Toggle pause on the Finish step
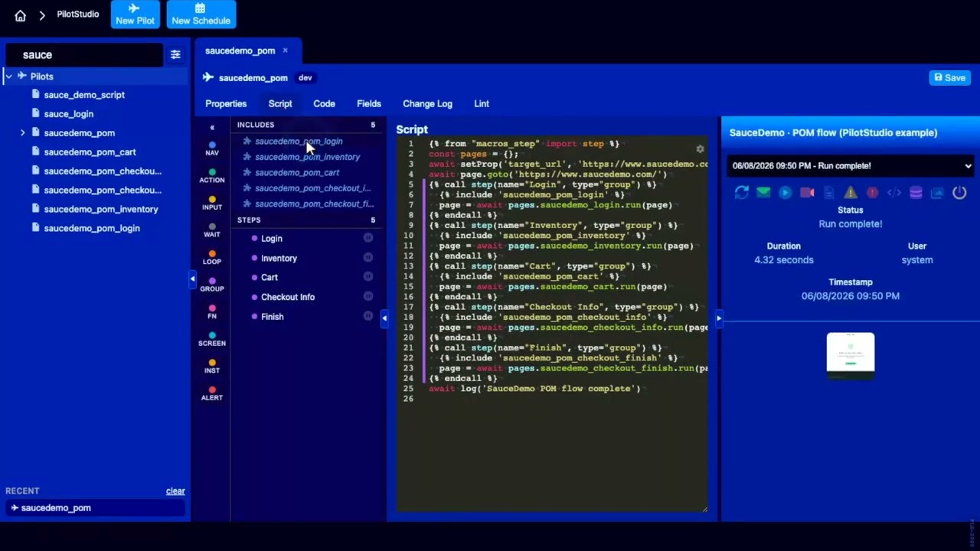 click(x=368, y=315)
